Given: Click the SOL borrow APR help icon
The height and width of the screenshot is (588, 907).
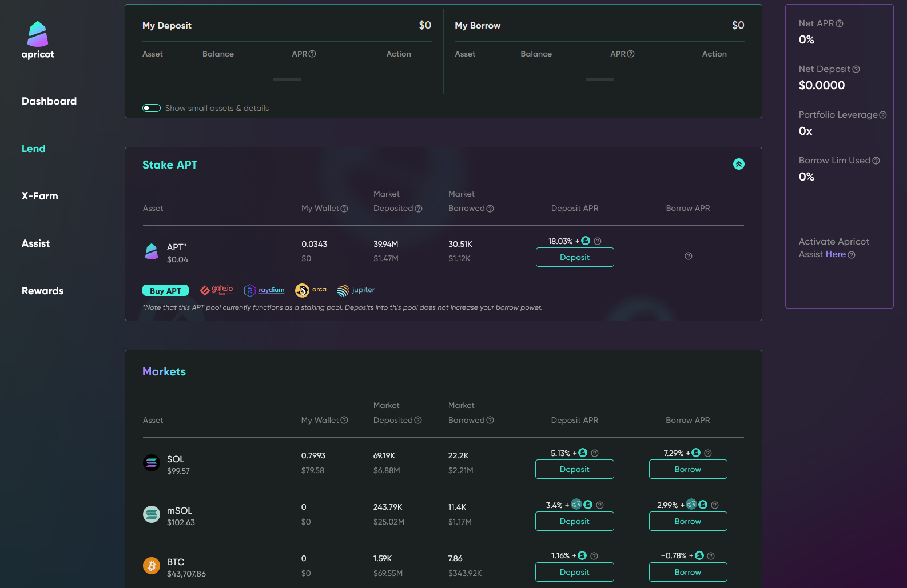Looking at the screenshot, I should [x=708, y=453].
